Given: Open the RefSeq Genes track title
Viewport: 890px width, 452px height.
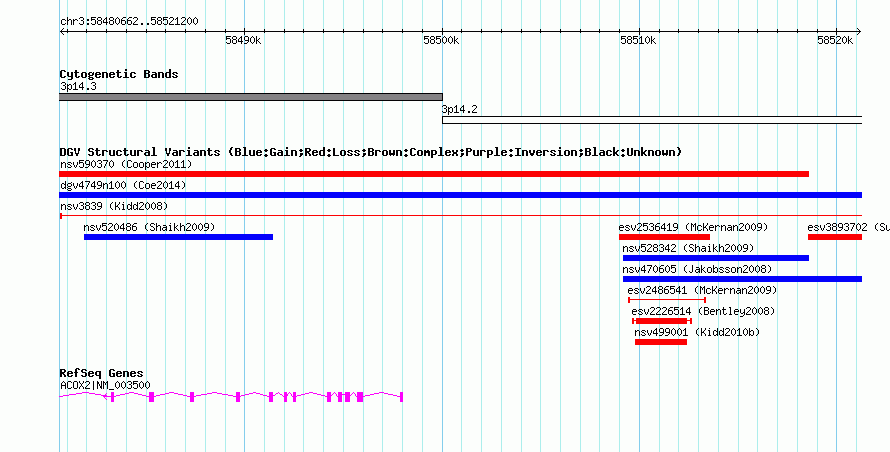Looking at the screenshot, I should coord(101,373).
